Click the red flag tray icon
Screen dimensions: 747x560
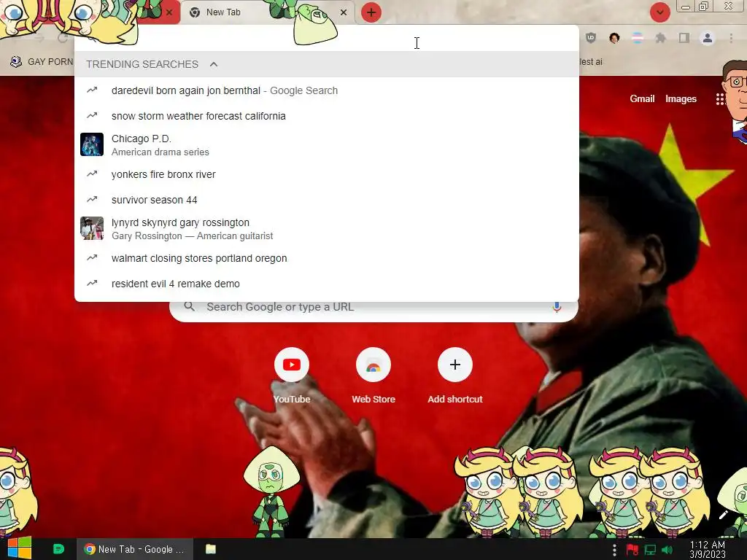click(x=632, y=550)
